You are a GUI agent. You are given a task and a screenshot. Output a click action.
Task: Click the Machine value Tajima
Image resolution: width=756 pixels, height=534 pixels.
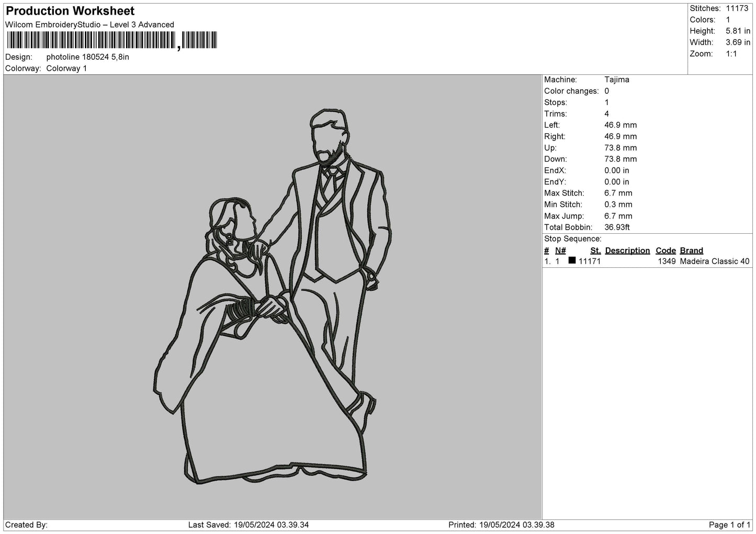(x=617, y=79)
